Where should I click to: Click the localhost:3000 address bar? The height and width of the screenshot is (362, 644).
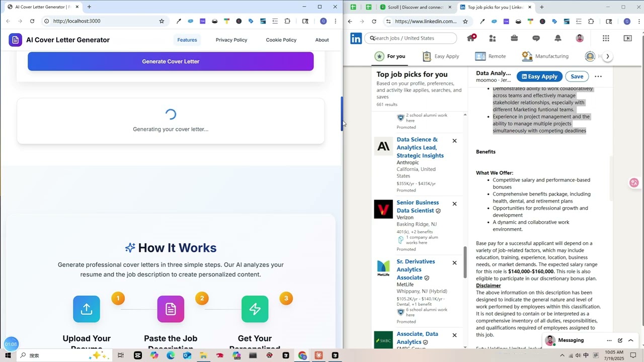(103, 21)
